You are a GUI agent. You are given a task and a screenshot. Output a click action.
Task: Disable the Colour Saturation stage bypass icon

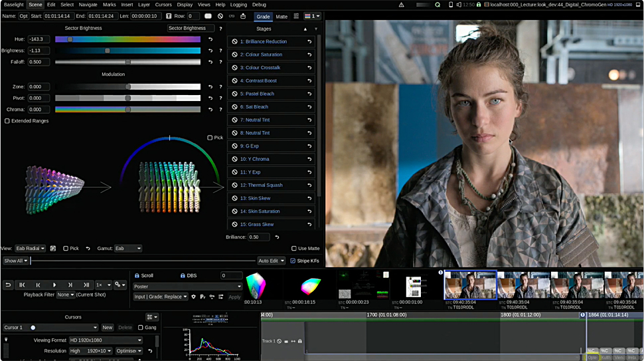click(234, 55)
